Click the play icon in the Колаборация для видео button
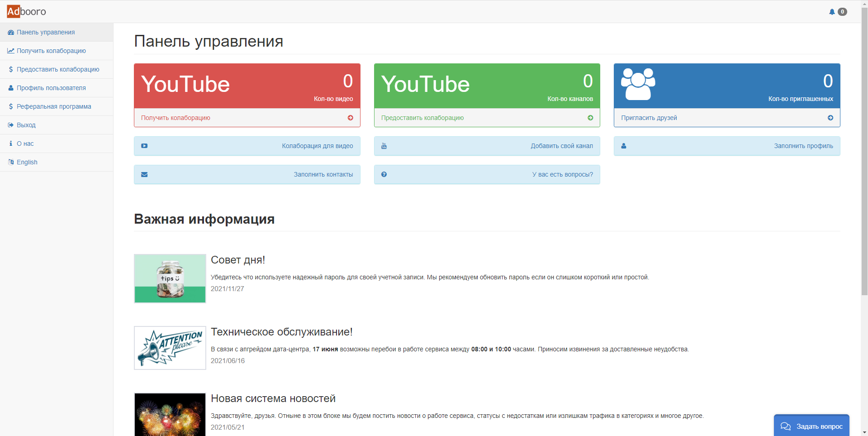The image size is (868, 436). click(144, 146)
